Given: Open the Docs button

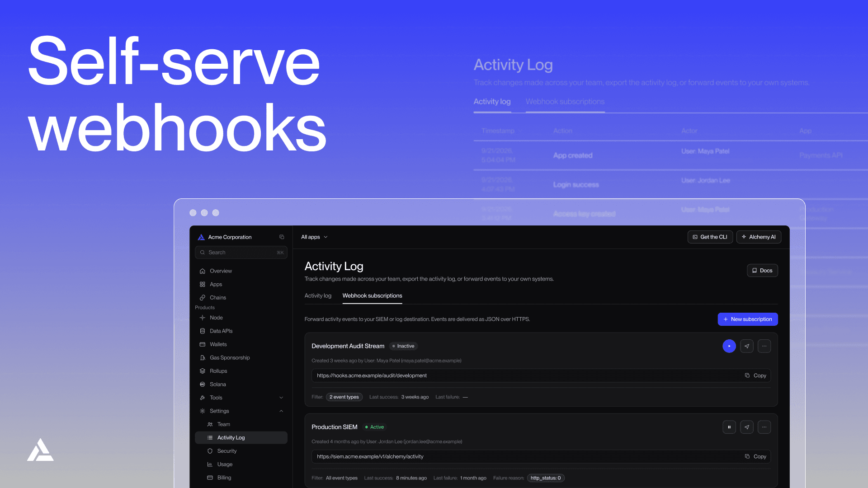Looking at the screenshot, I should (762, 271).
